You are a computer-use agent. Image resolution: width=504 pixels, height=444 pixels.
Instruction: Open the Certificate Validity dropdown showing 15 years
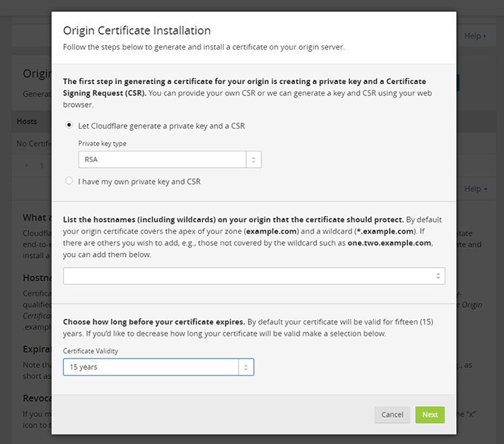pyautogui.click(x=151, y=367)
